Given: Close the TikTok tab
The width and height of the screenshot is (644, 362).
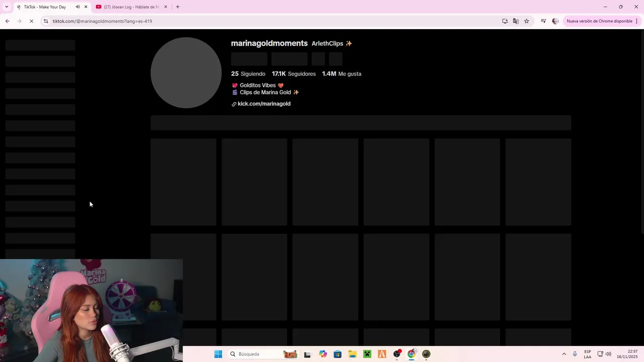Looking at the screenshot, I should tap(86, 7).
